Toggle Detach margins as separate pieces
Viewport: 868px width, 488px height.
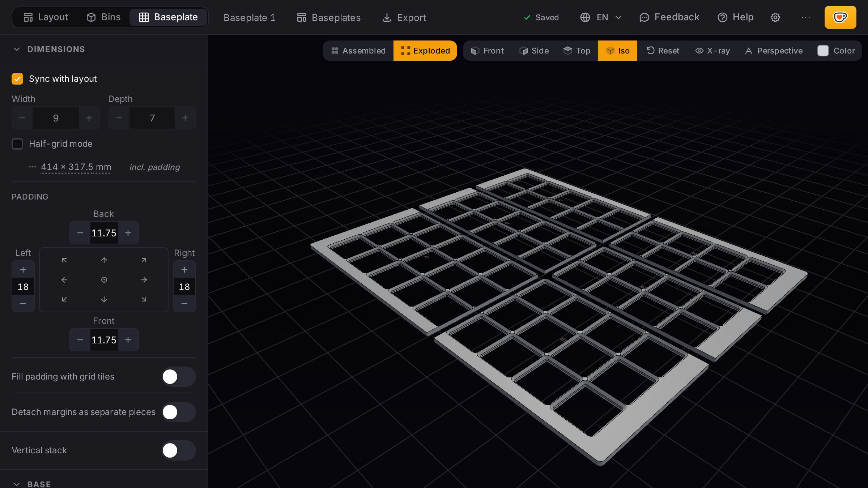[179, 412]
